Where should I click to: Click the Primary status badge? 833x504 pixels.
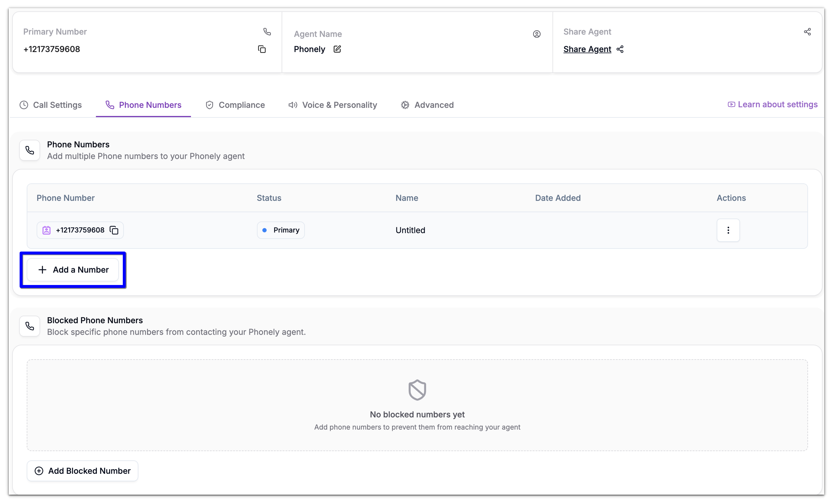coord(281,230)
